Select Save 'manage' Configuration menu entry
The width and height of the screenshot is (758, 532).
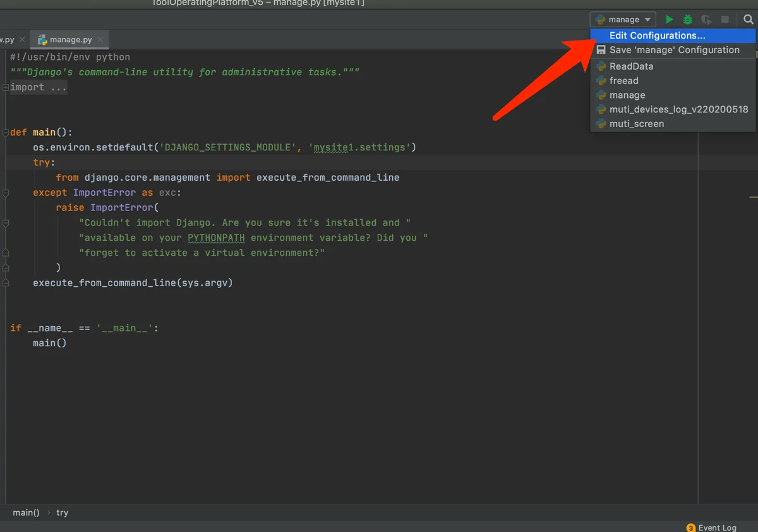(x=673, y=50)
